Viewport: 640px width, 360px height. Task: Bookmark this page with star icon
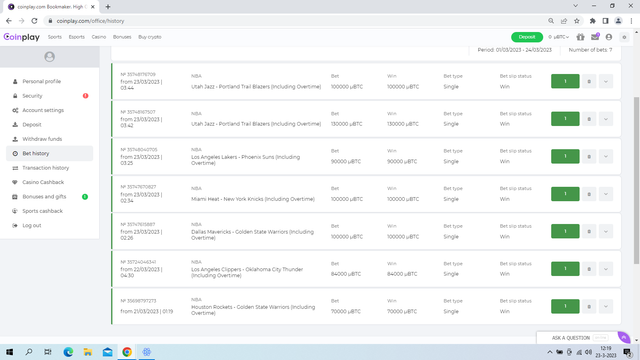coord(577,21)
